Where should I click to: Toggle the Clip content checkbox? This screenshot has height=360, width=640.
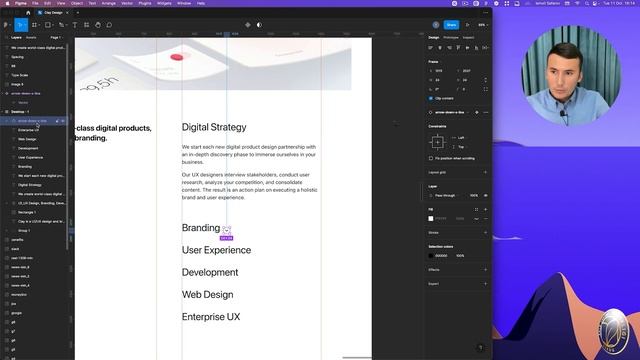pos(431,98)
